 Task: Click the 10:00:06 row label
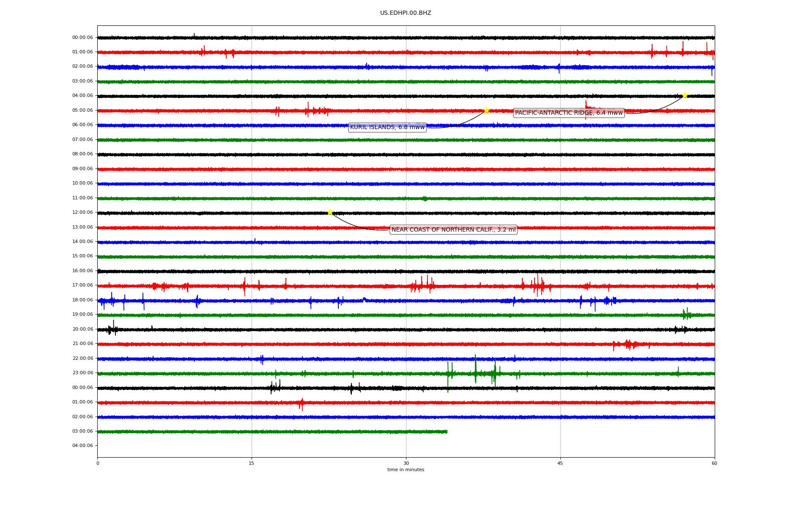point(82,183)
